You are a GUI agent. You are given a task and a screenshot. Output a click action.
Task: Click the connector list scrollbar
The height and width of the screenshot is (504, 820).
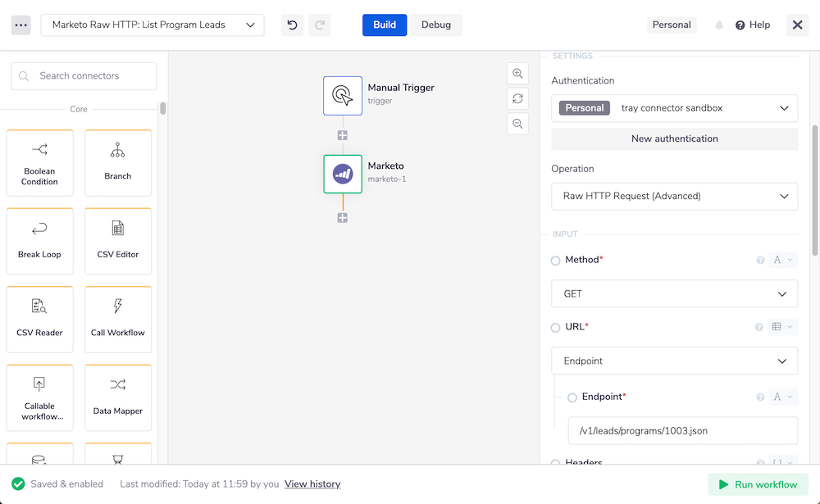(163, 108)
